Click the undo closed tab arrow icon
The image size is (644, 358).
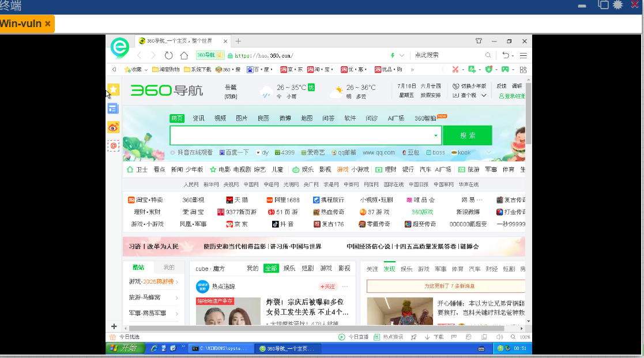tap(506, 55)
